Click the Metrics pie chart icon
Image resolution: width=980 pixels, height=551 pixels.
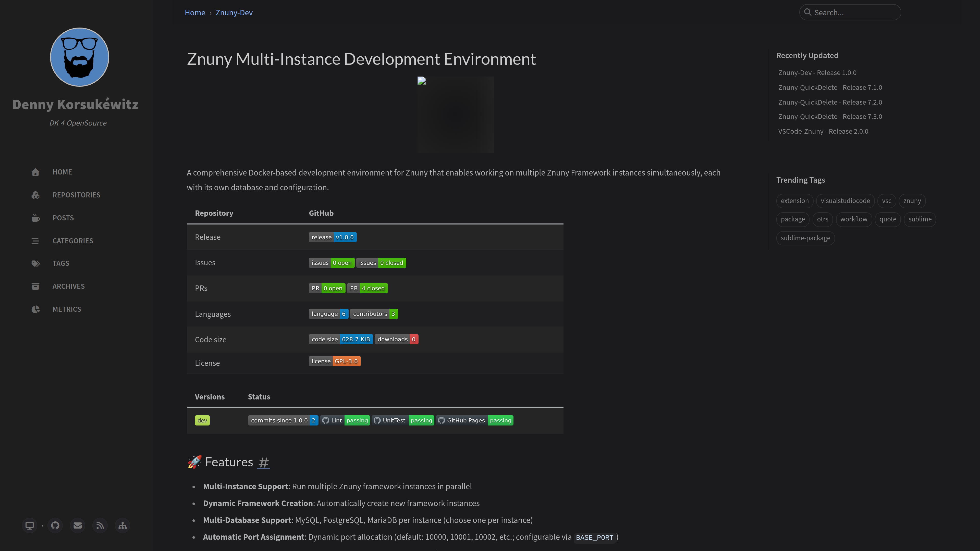(35, 309)
